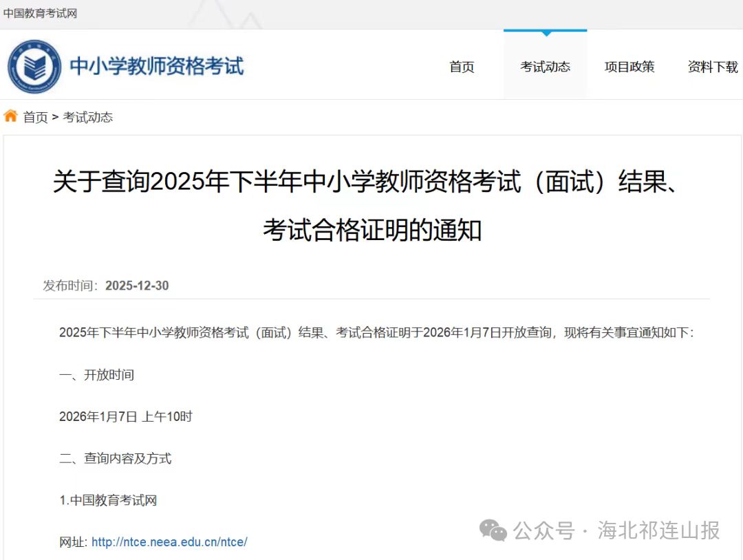Select the 网址 label before the hyperlink
The image size is (743, 560).
72,541
